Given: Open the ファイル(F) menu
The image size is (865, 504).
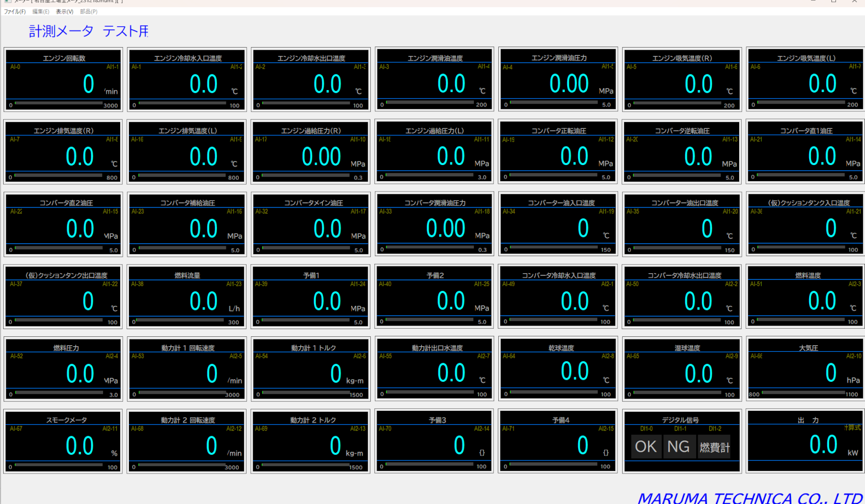Looking at the screenshot, I should tap(15, 11).
